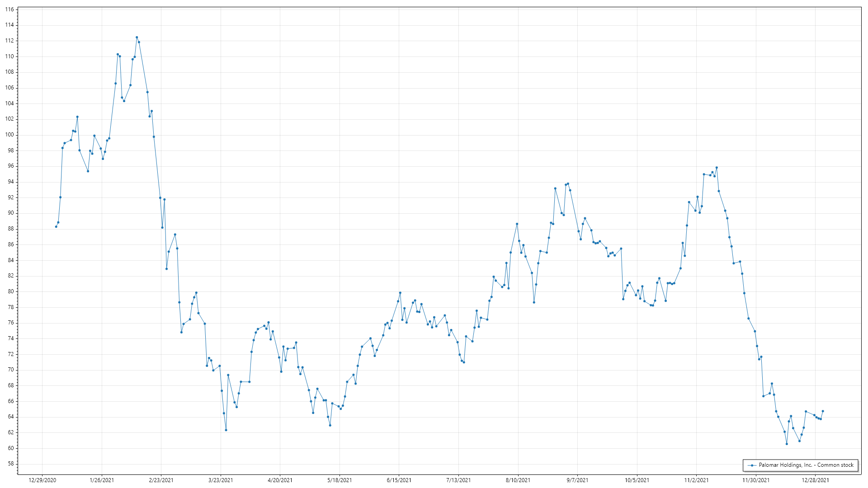Click the 58 y-axis value label
Viewport: 868px width, 488px height.
point(11,464)
